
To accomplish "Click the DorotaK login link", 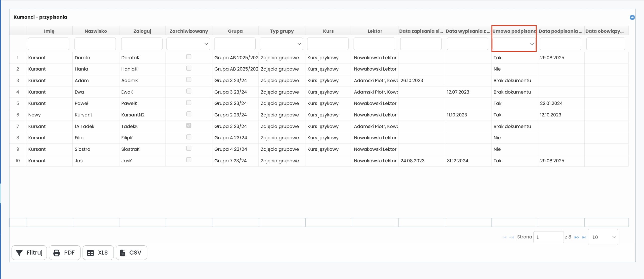I will tap(130, 58).
